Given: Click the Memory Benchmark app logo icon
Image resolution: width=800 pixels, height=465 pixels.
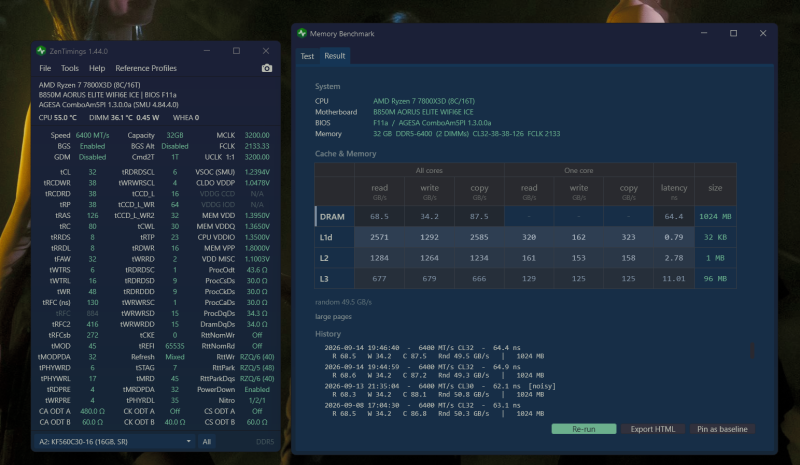Looking at the screenshot, I should 302,33.
